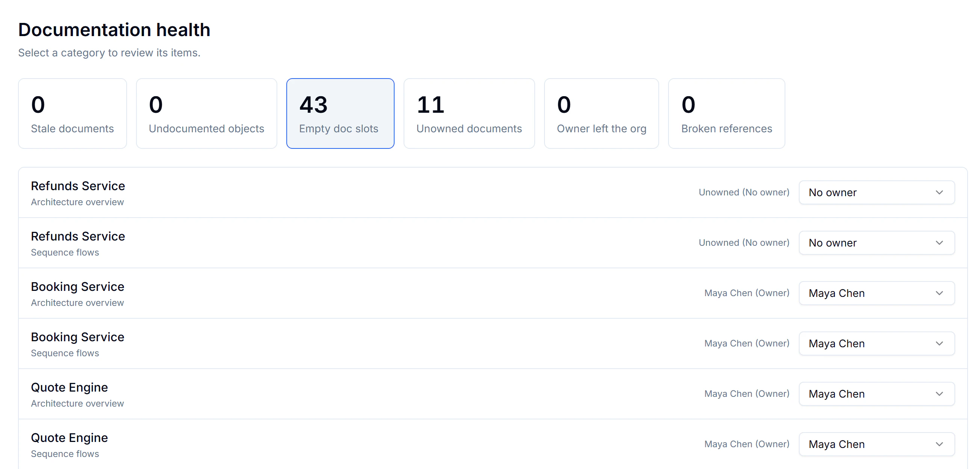Open owner dropdown for Refunds Service Sequence flows
This screenshot has height=469, width=980.
tap(877, 243)
